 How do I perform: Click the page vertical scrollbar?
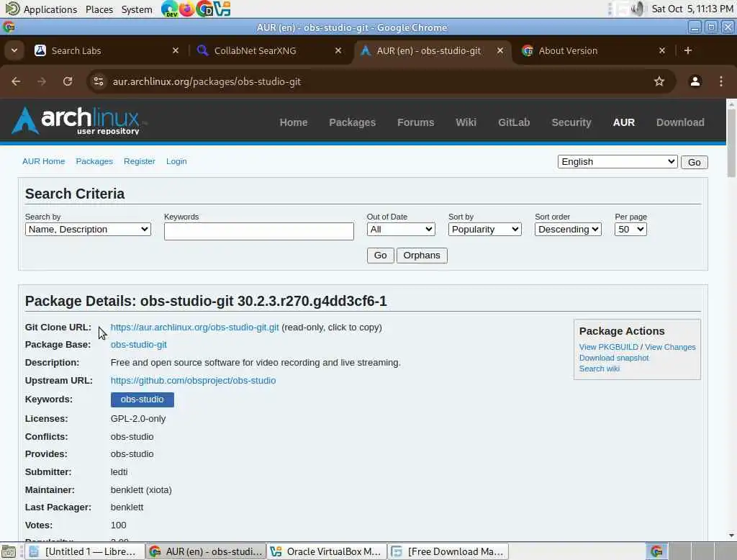tap(731, 143)
